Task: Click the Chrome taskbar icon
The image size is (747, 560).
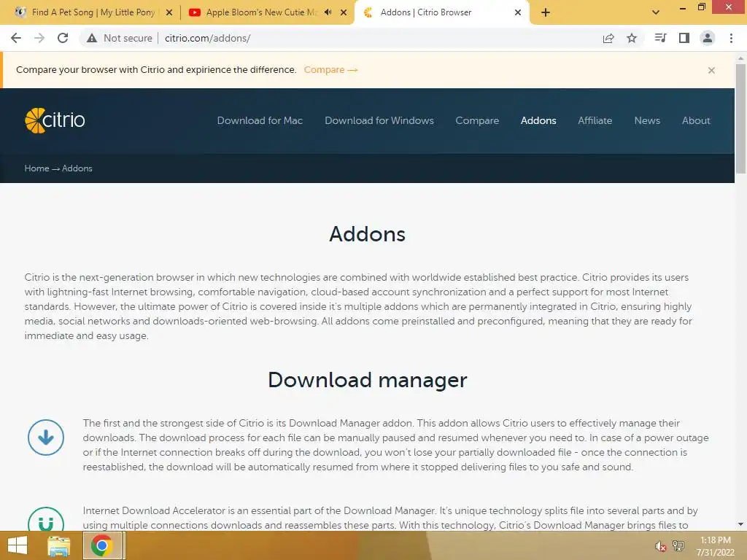Action: (x=102, y=545)
